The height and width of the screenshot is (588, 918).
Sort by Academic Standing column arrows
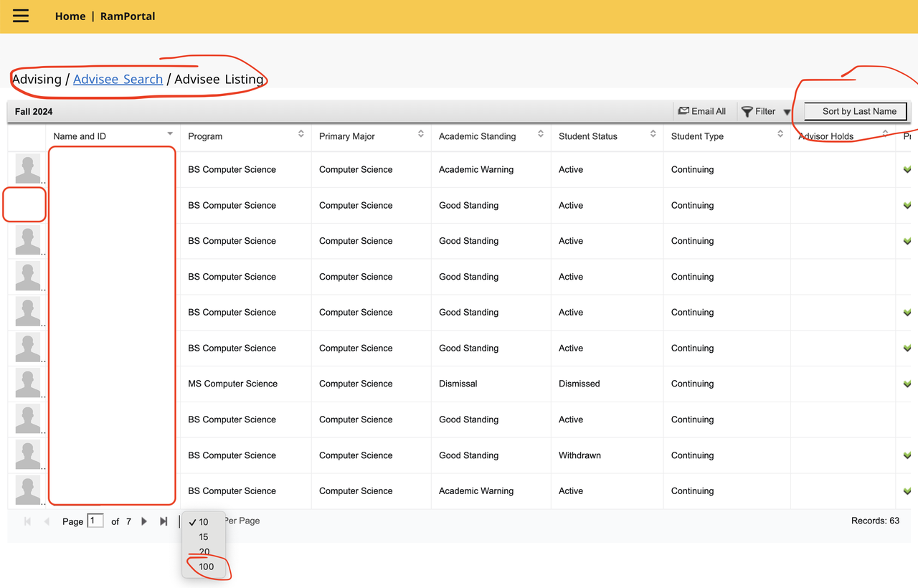(541, 134)
